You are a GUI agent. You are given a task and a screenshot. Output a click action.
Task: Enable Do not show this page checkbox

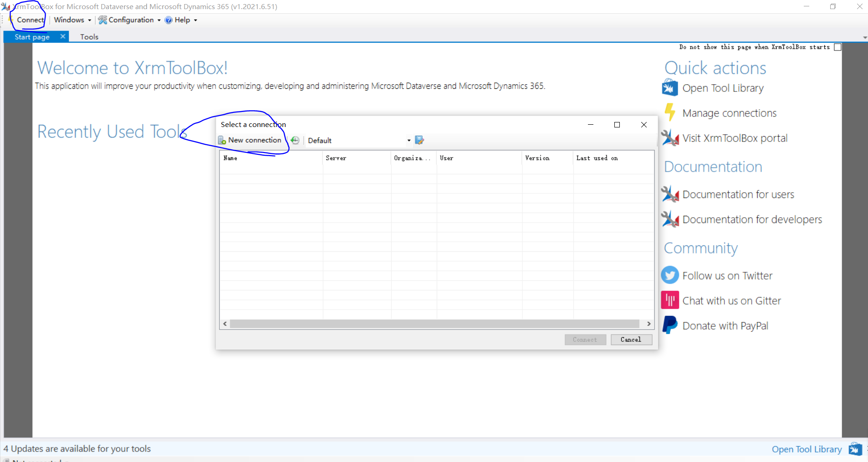[x=837, y=47]
